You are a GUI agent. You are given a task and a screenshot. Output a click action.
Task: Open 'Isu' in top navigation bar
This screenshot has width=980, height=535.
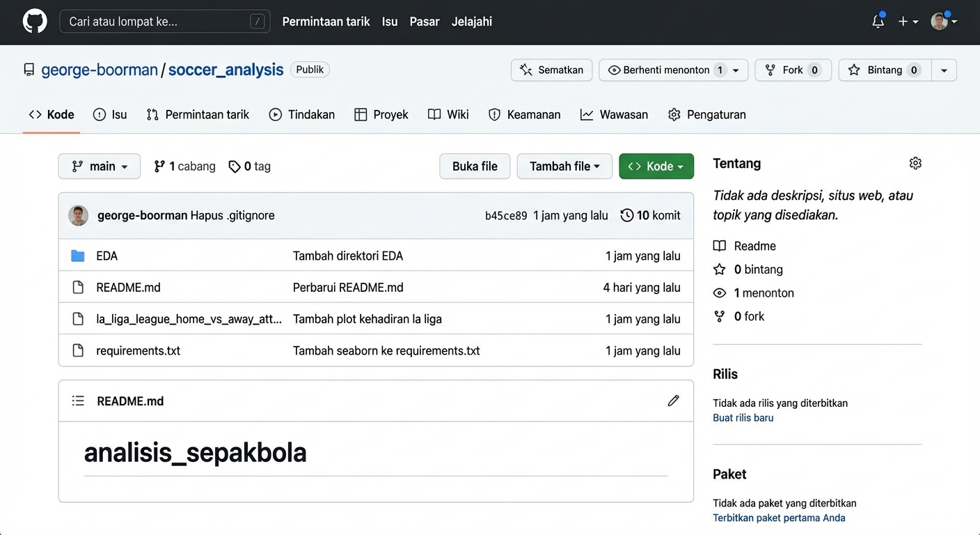[x=390, y=22]
